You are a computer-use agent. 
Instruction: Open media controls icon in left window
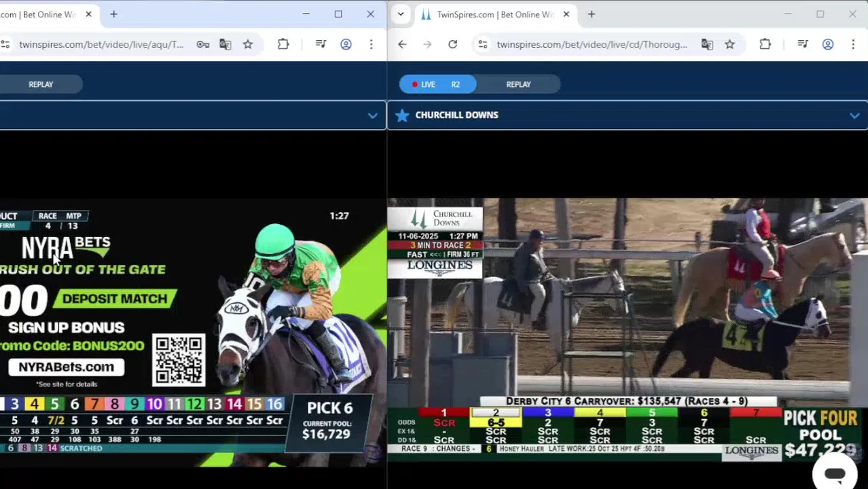click(321, 44)
